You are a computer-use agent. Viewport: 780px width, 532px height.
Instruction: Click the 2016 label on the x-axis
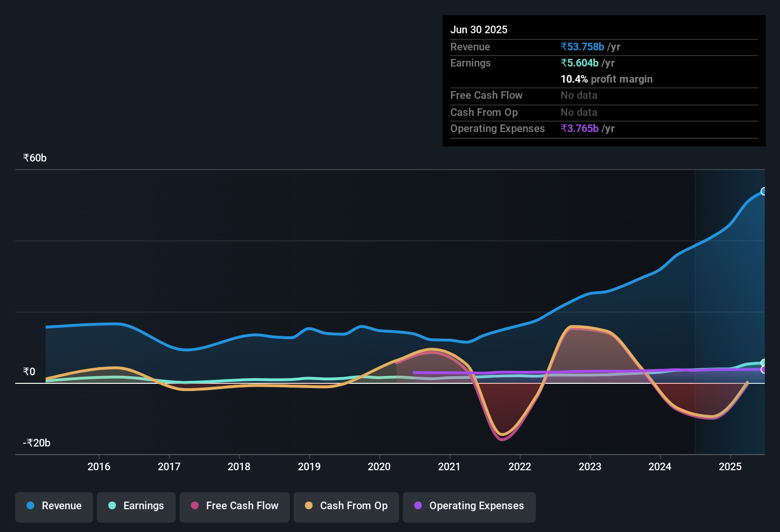(x=99, y=466)
